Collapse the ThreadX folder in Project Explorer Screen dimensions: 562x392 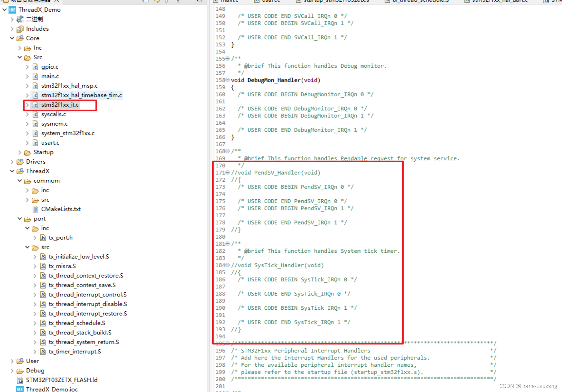click(x=12, y=171)
